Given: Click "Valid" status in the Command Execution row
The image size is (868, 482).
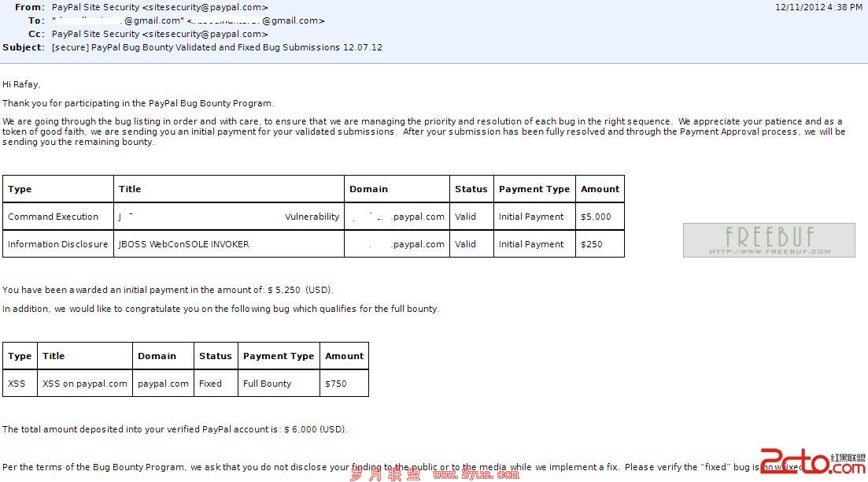Looking at the screenshot, I should (466, 217).
